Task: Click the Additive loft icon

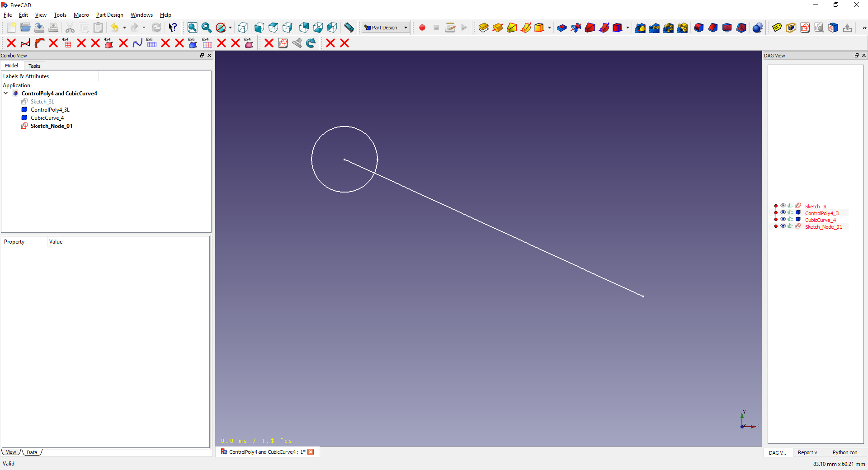Action: pos(511,28)
